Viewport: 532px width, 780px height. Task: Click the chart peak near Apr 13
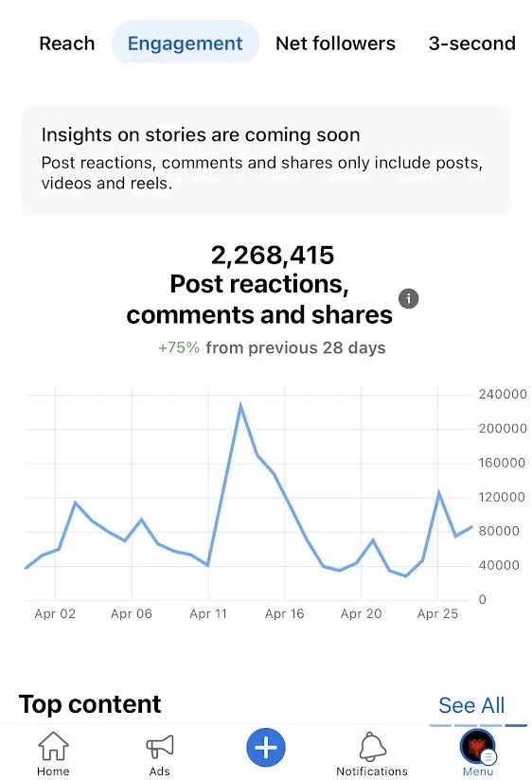coord(240,405)
